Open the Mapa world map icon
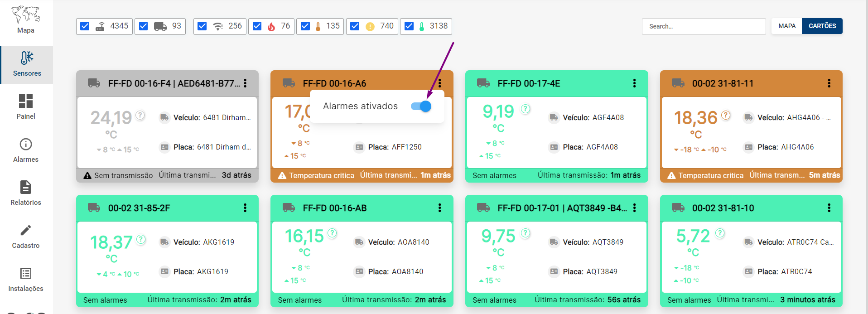Viewport: 868px width, 314px height. pos(26,14)
